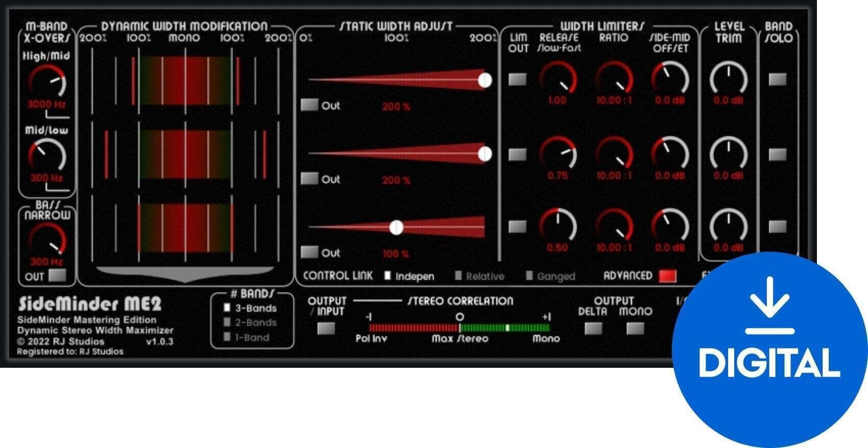Viewport: 868px width, 448px height.
Task: Select Indepen control link mode
Action: [409, 276]
